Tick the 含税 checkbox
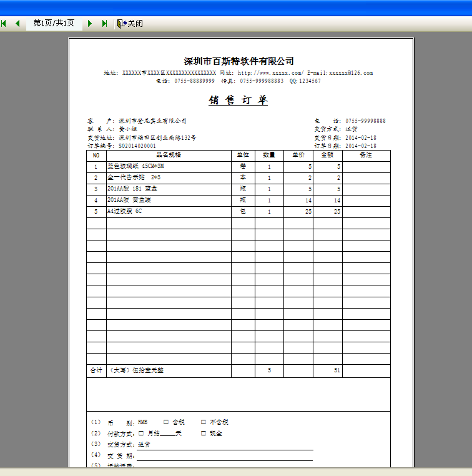Screen dimensions: 472x476 [x=166, y=422]
